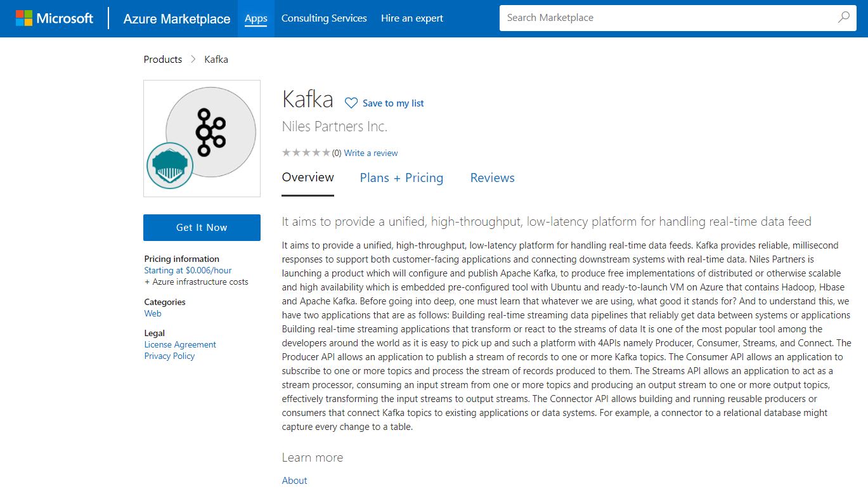Click the search magnifier icon
The image size is (868, 494).
pyautogui.click(x=843, y=18)
